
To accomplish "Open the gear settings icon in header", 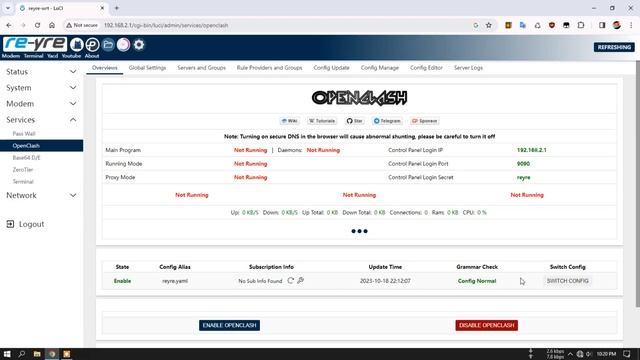I will click(x=139, y=44).
